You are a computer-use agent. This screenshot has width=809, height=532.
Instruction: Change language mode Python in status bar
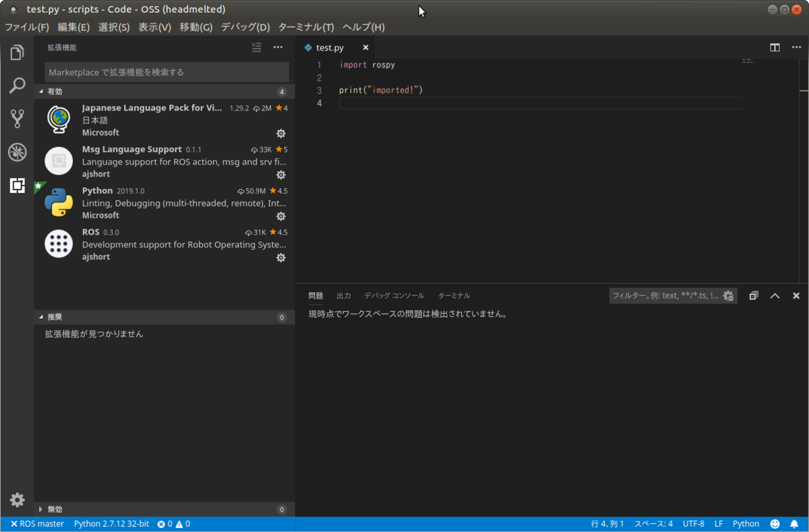pyautogui.click(x=746, y=524)
